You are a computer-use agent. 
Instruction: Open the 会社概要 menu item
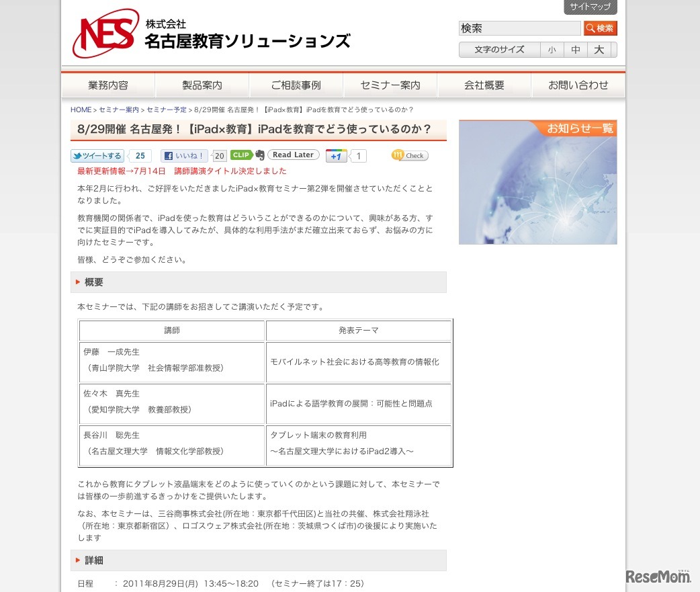[x=484, y=85]
